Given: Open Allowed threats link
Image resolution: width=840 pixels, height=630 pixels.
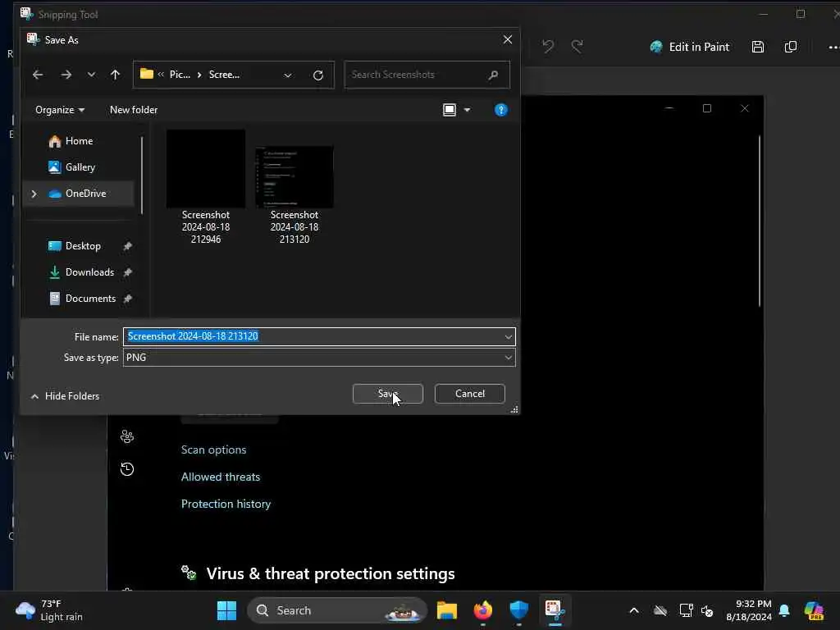Looking at the screenshot, I should pos(221,477).
